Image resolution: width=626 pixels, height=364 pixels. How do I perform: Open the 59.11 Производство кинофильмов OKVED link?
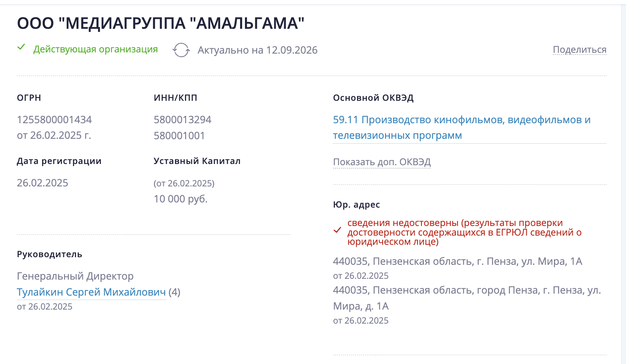click(462, 128)
